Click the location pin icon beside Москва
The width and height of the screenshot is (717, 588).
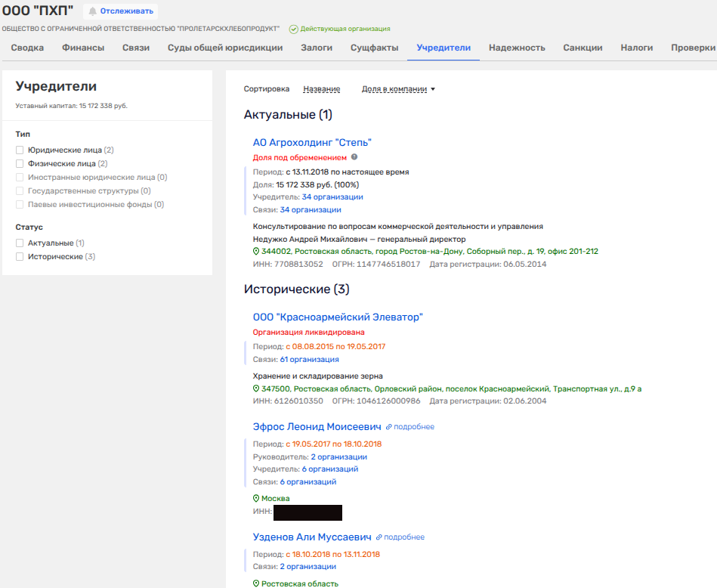pyautogui.click(x=256, y=498)
